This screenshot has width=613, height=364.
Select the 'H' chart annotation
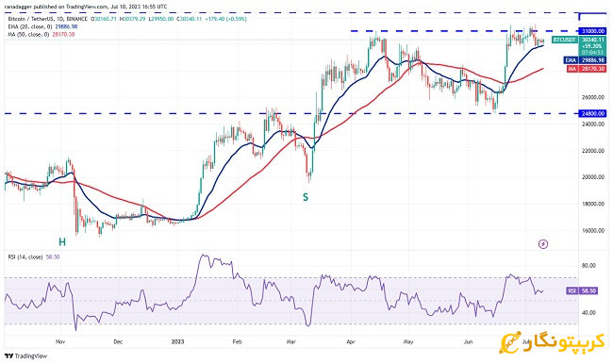(62, 242)
